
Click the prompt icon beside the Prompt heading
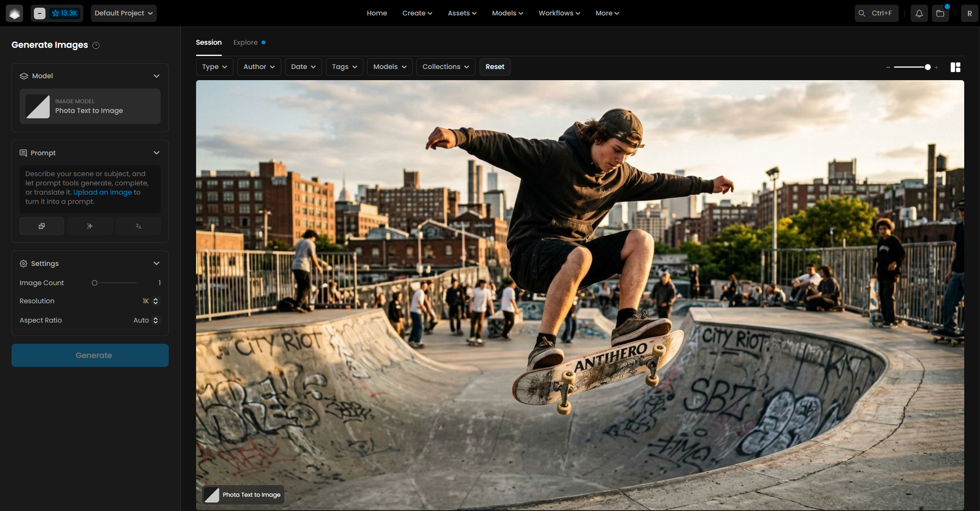pos(23,153)
